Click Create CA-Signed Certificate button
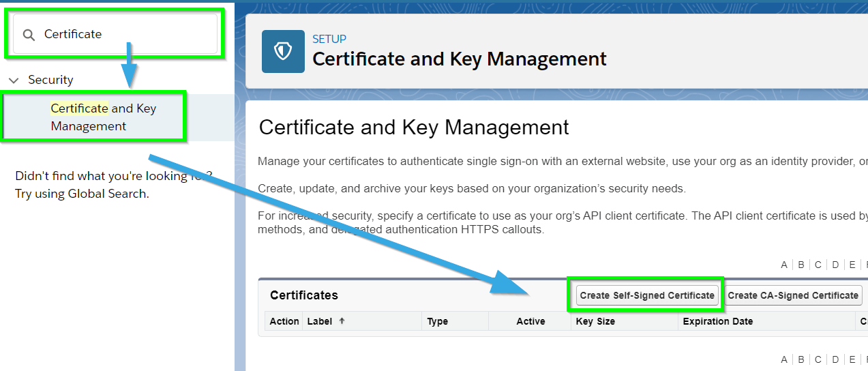This screenshot has width=868, height=371. (x=793, y=295)
